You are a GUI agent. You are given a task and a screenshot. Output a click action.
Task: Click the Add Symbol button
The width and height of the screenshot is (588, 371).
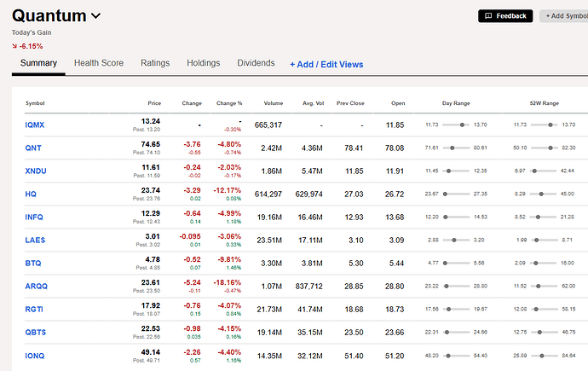pos(565,15)
